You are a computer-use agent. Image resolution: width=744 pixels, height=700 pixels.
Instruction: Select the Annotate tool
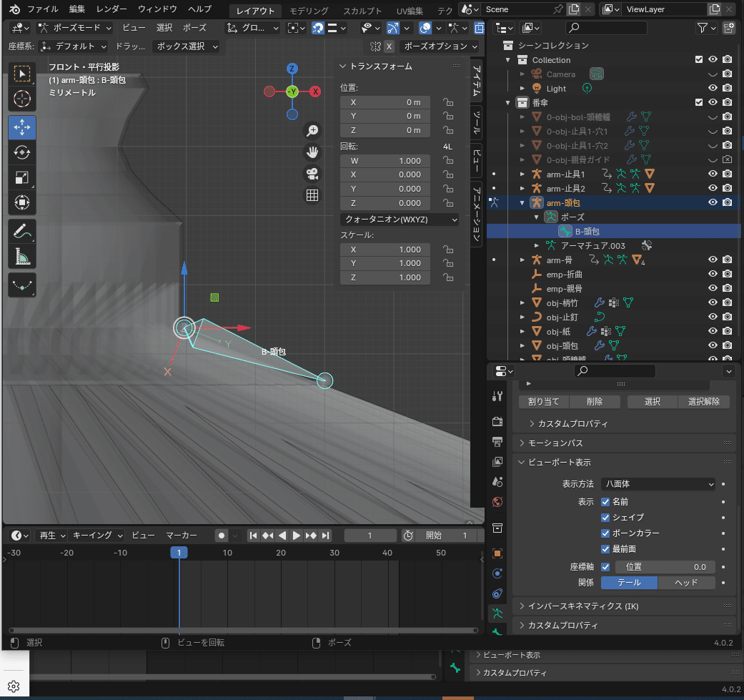coord(22,230)
